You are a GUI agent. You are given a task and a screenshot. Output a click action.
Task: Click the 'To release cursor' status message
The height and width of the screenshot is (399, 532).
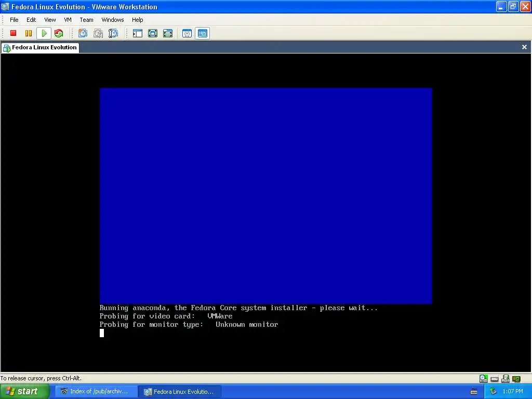[41, 378]
